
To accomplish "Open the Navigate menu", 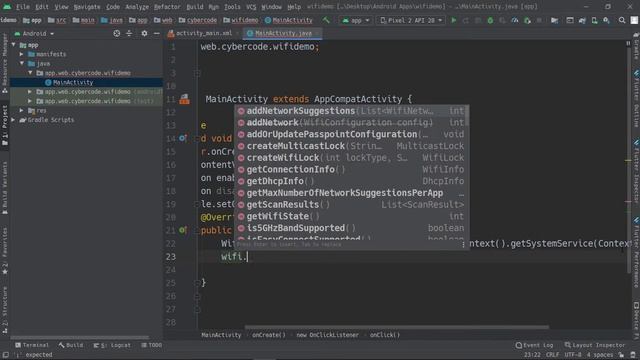I will 87,7.
